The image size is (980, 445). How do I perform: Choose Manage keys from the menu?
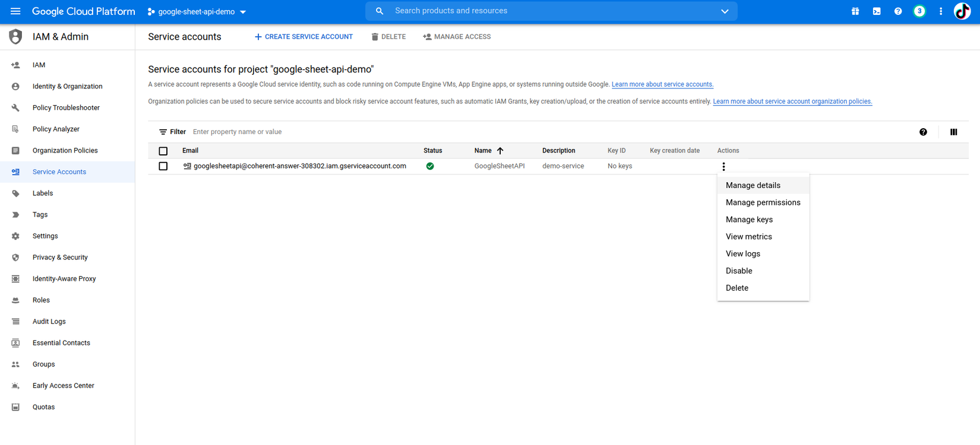click(x=763, y=220)
